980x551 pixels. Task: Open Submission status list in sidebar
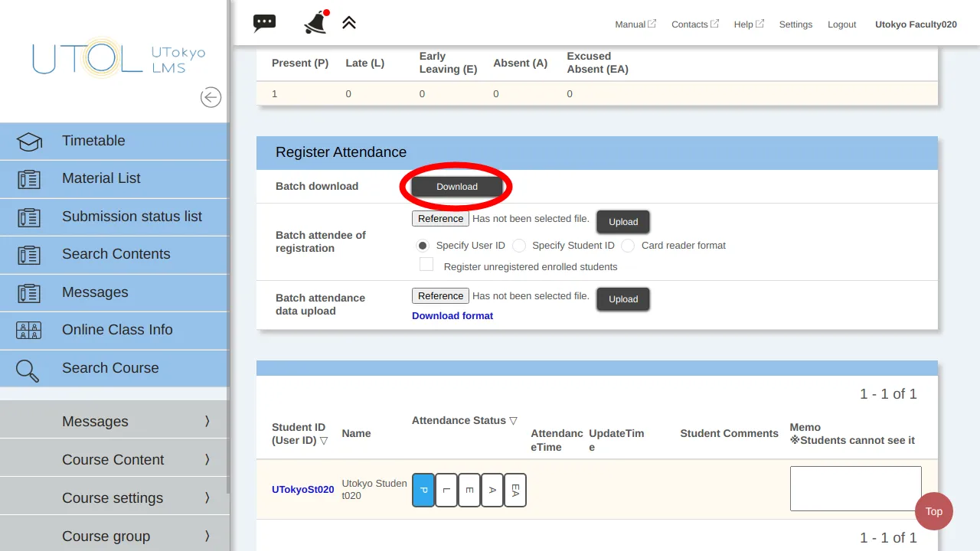point(132,217)
